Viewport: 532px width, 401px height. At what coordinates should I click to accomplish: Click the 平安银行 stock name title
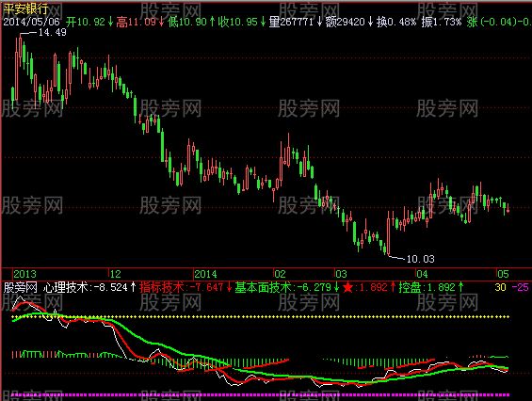[x=25, y=8]
